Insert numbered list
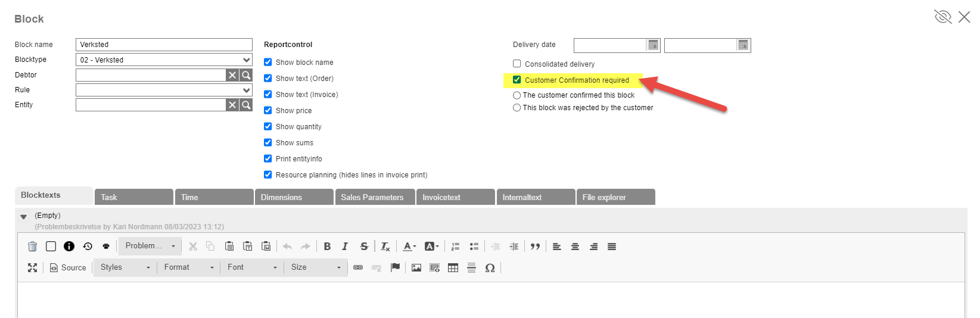This screenshot has height=318, width=980. (x=456, y=247)
